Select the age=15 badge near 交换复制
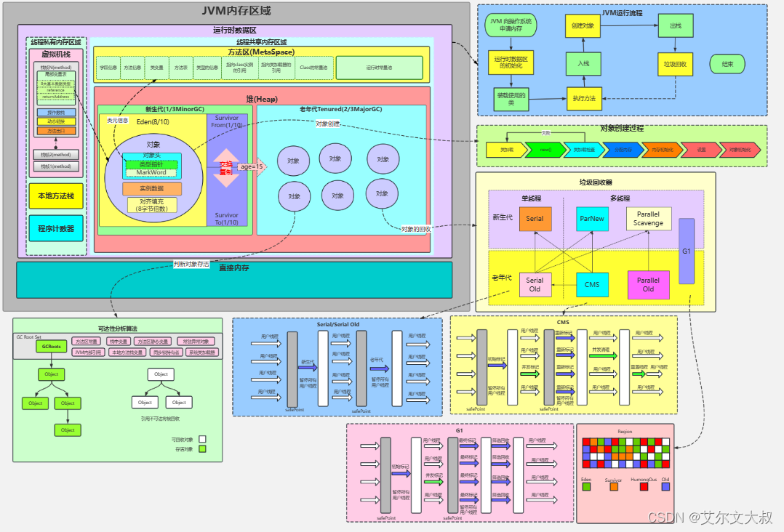This screenshot has height=532, width=784. click(248, 167)
